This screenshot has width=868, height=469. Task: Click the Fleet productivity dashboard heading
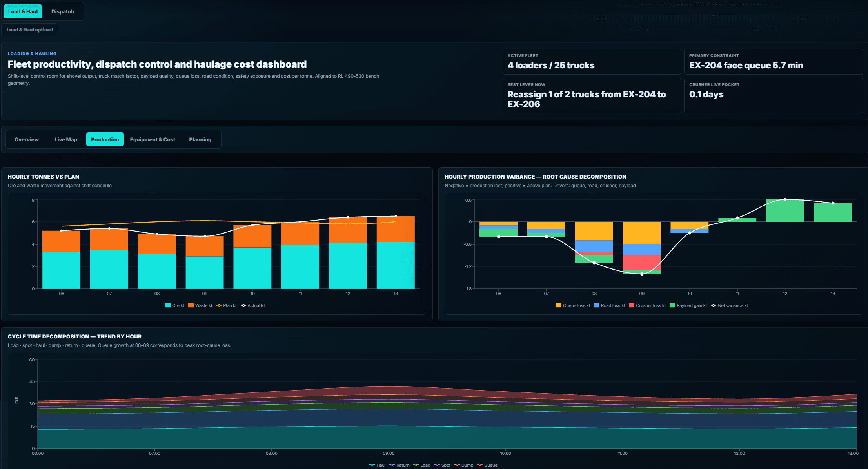pos(157,64)
